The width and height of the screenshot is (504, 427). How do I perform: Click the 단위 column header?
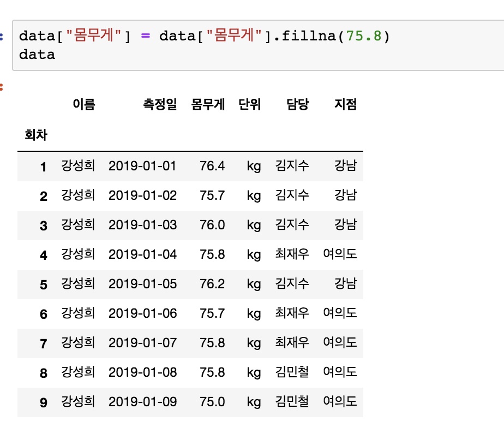tap(250, 105)
